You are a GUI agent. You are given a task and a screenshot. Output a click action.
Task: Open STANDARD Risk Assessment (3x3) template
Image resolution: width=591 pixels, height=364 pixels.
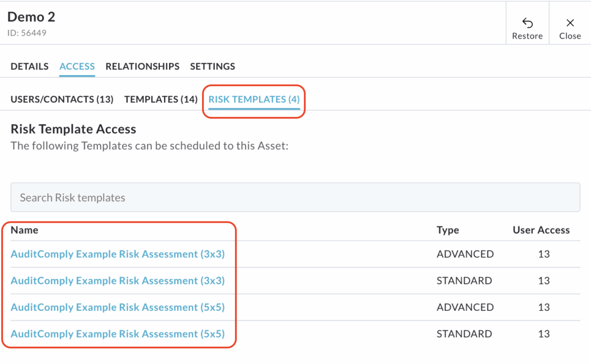coord(118,280)
